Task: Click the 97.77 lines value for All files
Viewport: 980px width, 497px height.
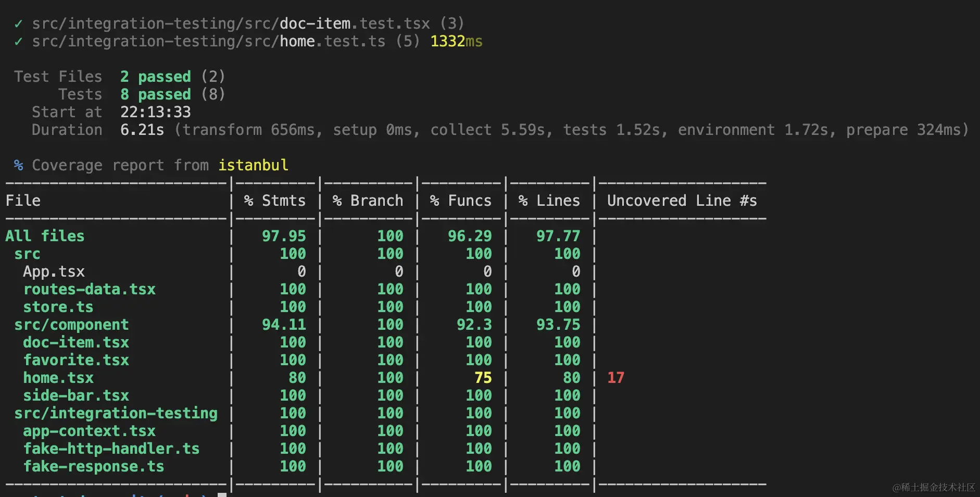Action: [558, 236]
